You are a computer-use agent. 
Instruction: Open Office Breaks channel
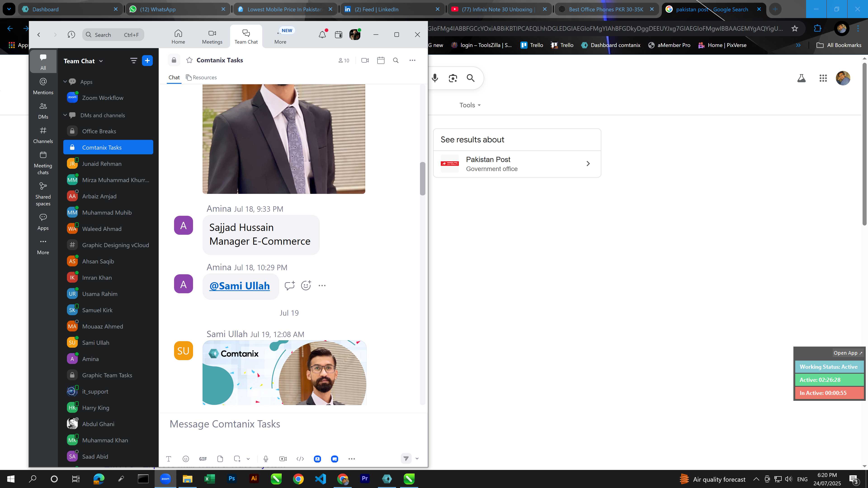(x=108, y=131)
